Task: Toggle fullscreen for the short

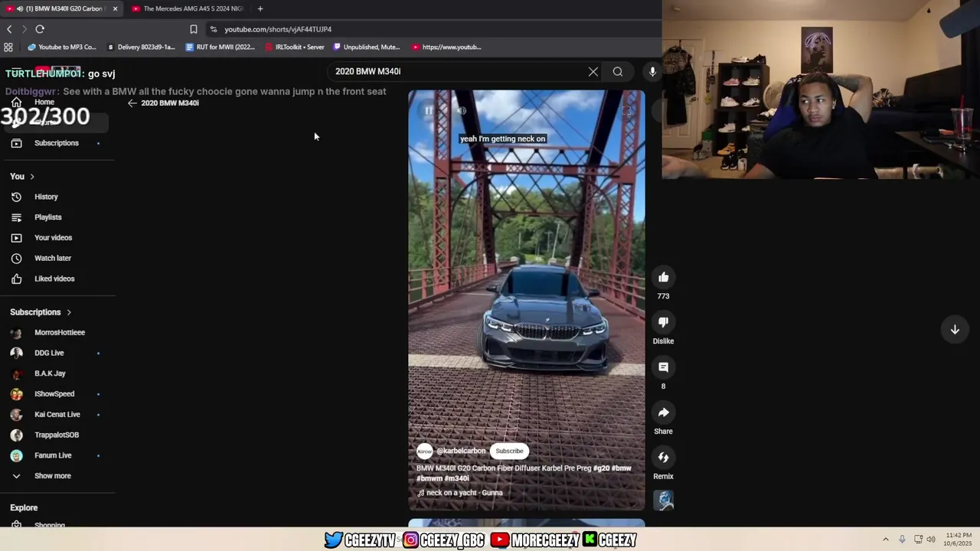Action: pyautogui.click(x=626, y=111)
